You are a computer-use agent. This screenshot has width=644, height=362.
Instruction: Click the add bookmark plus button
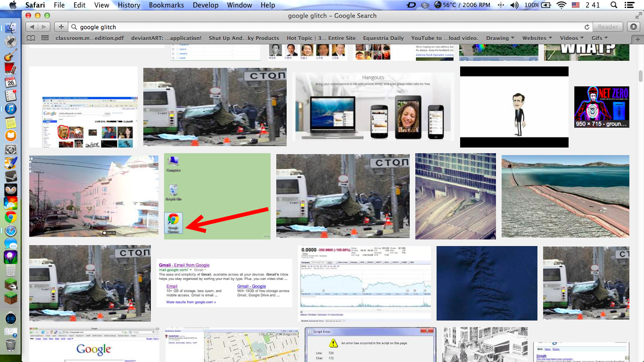tap(61, 27)
